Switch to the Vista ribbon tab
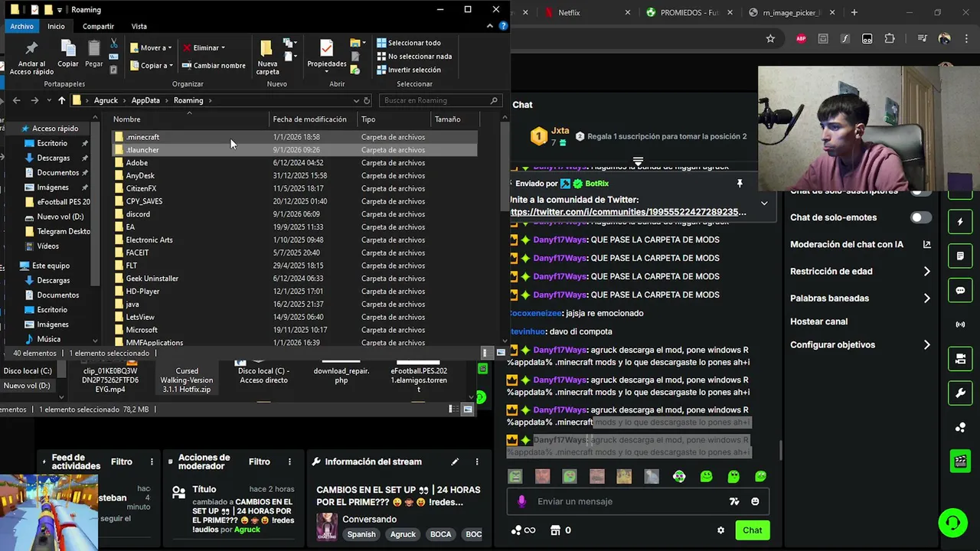Viewport: 980px width, 551px height. (139, 26)
